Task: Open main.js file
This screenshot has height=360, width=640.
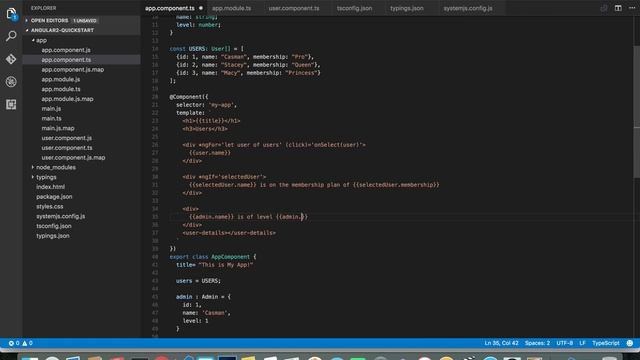Action: (51, 109)
